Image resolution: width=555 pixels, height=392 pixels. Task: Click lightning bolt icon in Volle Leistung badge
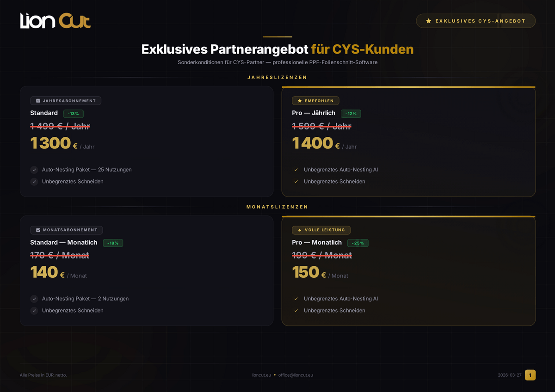(x=300, y=230)
